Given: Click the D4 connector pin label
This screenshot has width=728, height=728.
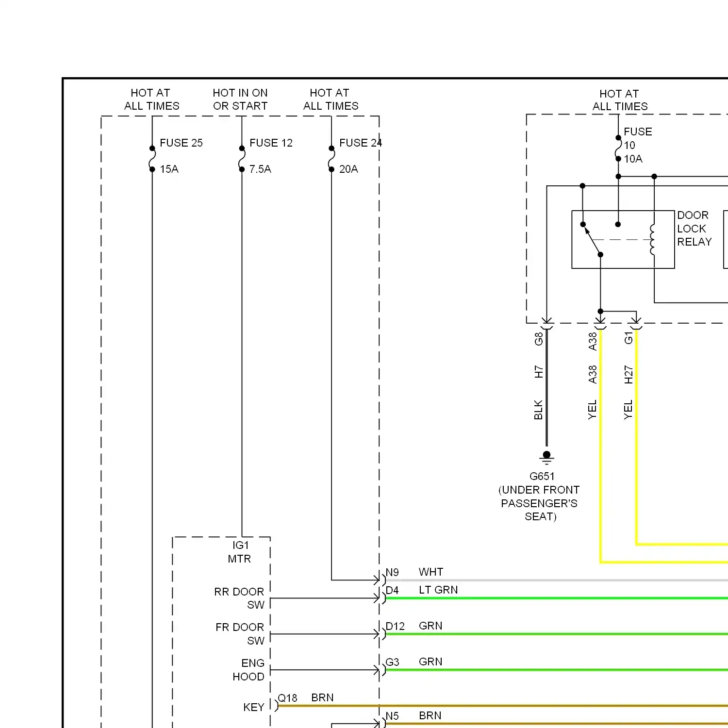Looking at the screenshot, I should click(x=392, y=590).
